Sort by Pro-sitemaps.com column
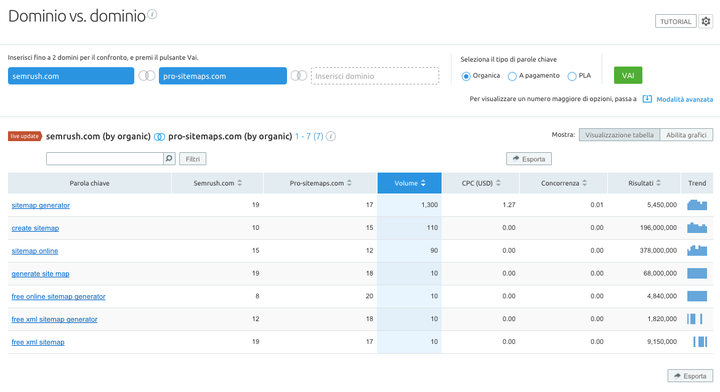 point(321,183)
